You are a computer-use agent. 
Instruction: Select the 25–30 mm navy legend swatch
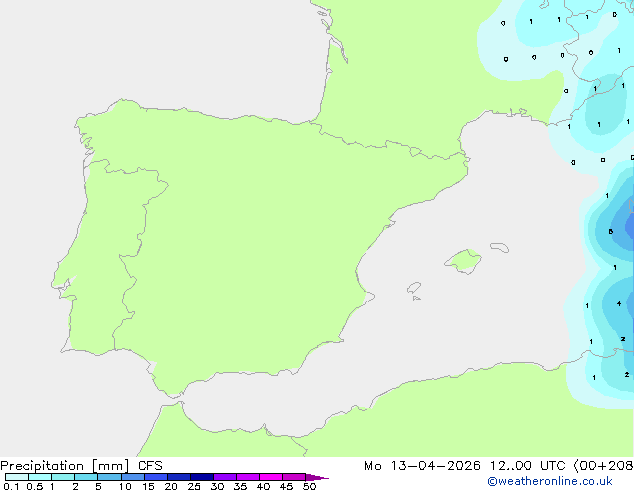(202, 477)
